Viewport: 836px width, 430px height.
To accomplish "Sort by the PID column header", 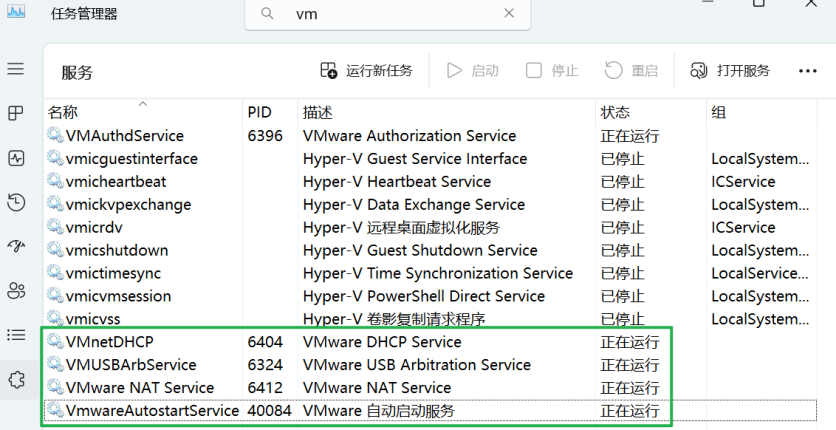I will click(x=270, y=112).
